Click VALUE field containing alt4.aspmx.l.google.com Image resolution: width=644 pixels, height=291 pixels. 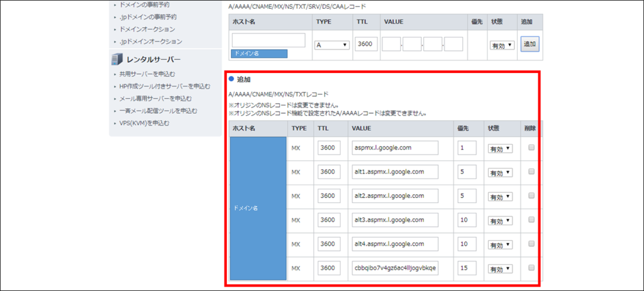(x=395, y=244)
